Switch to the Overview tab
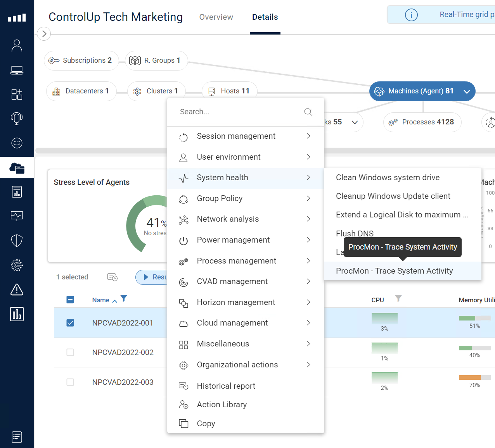 (216, 17)
